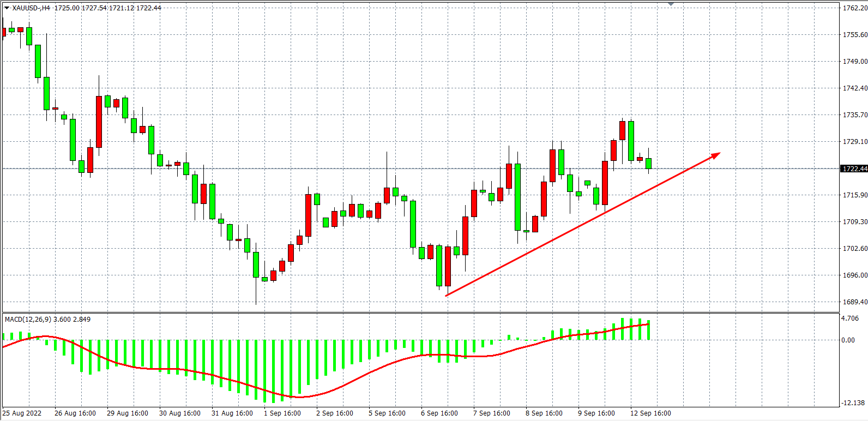Click the 29 Aug 16:00 time label
Viewport: 868px width, 421px height.
[x=127, y=413]
